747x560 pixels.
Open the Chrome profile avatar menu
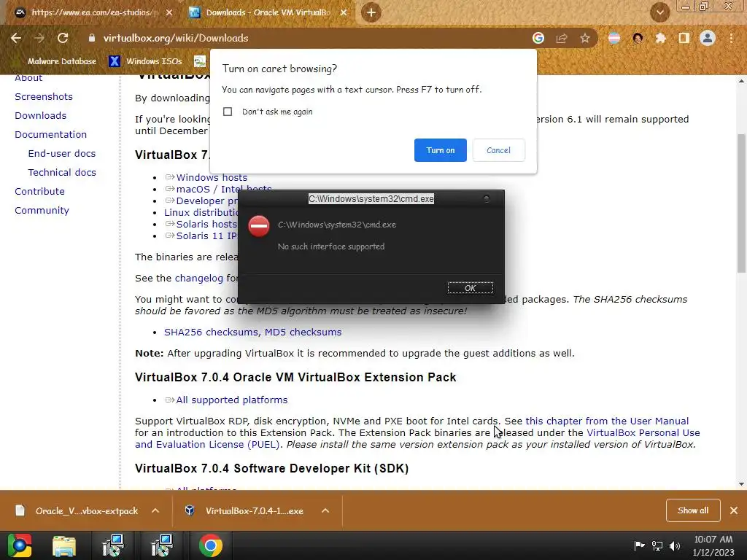point(708,38)
